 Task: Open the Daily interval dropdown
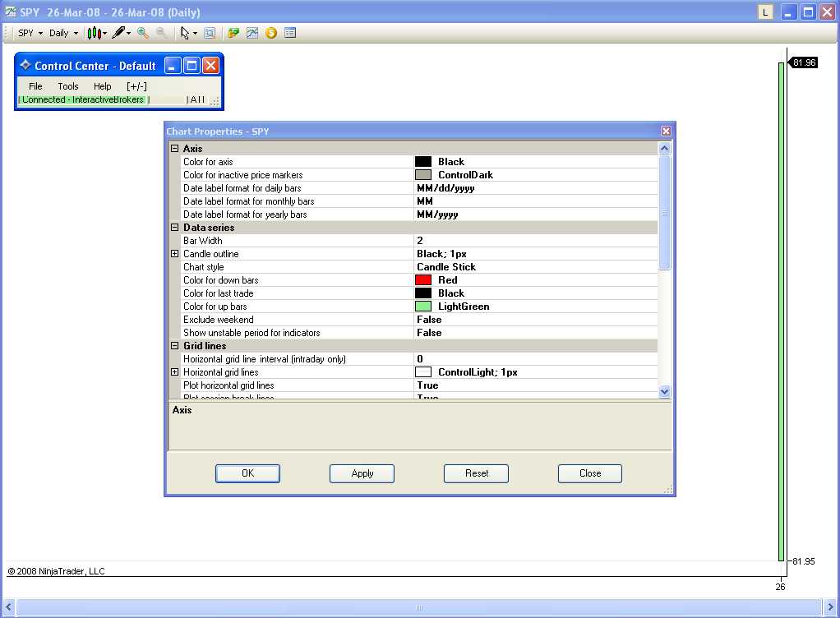point(64,33)
